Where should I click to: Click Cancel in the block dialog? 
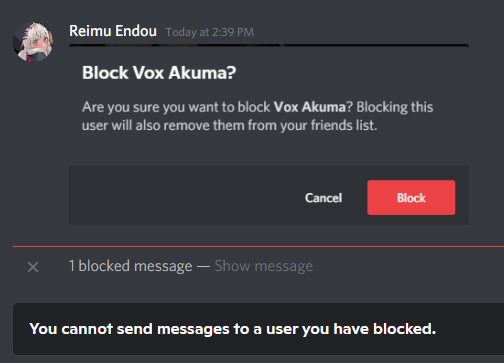[323, 198]
